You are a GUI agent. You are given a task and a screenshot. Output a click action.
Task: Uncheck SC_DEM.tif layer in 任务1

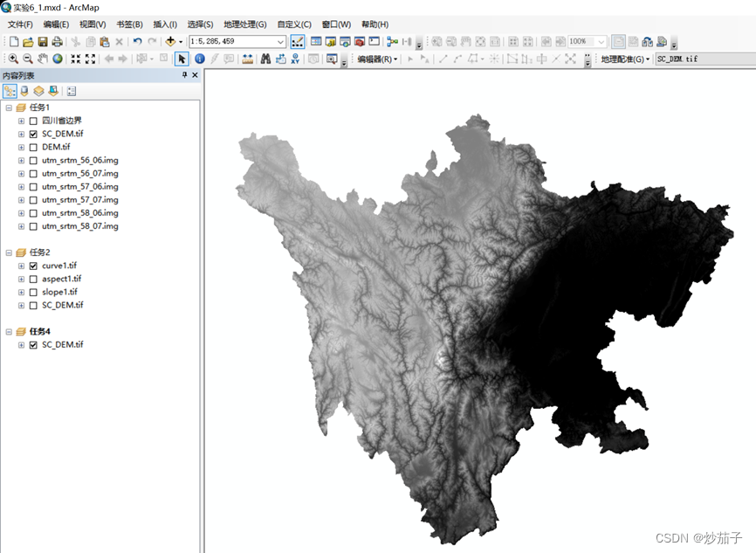click(x=33, y=134)
